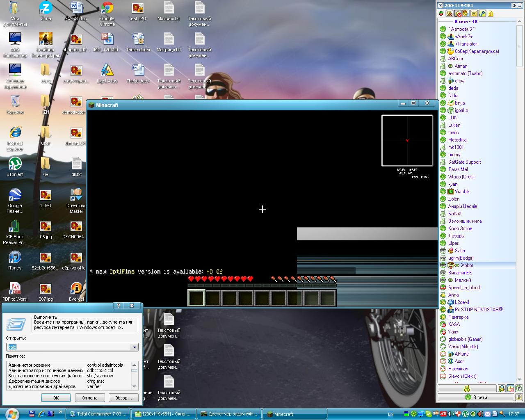The width and height of the screenshot is (525, 420).
Task: Click the magic wand tray icon
Action: click(x=502, y=414)
